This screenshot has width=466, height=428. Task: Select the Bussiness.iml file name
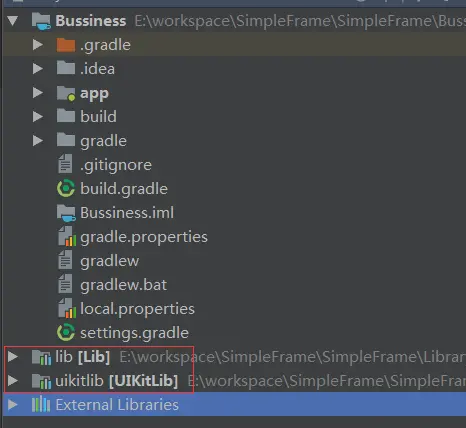[x=127, y=213]
